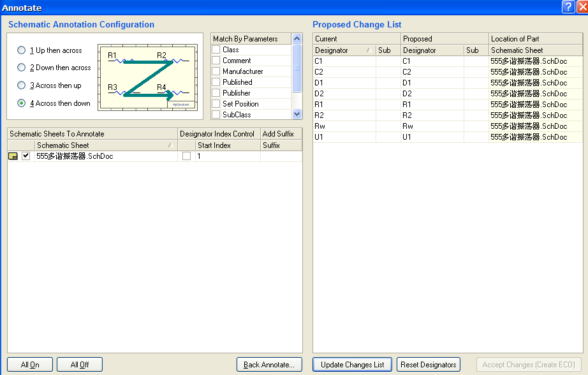Click the annotation order preview diagram
Image resolution: width=588 pixels, height=375 pixels.
point(147,77)
